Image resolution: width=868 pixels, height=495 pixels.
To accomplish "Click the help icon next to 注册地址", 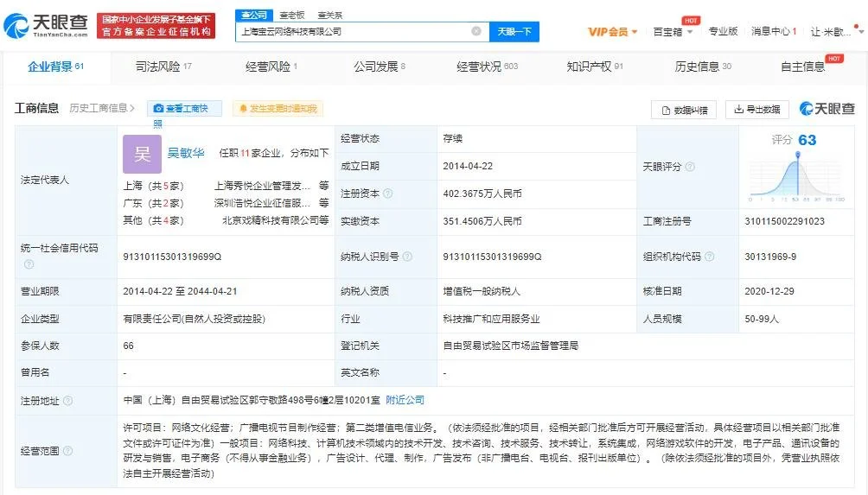I will [67, 401].
